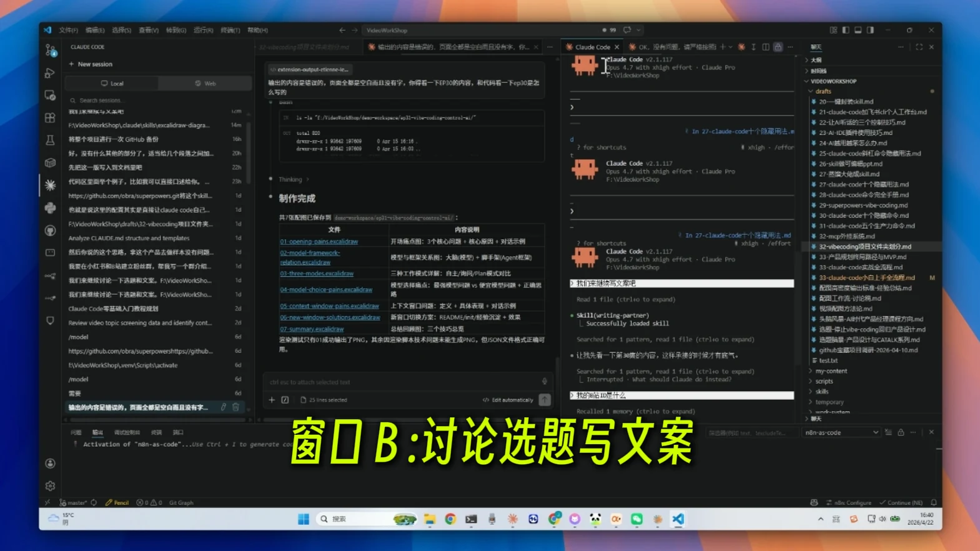The height and width of the screenshot is (551, 980).
Task: Open Source Control view in activity bar
Action: point(51,50)
